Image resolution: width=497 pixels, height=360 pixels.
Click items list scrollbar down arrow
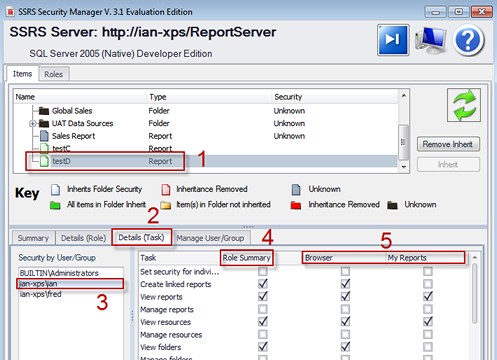click(404, 167)
